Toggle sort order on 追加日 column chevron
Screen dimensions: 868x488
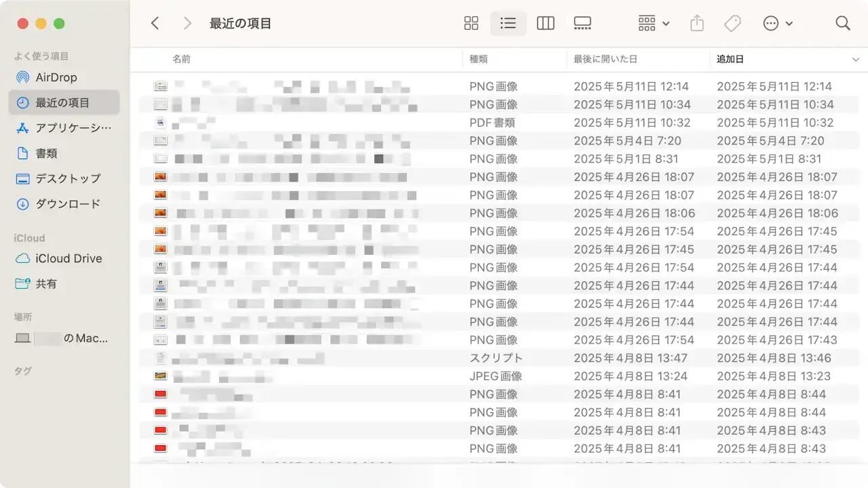pos(855,60)
